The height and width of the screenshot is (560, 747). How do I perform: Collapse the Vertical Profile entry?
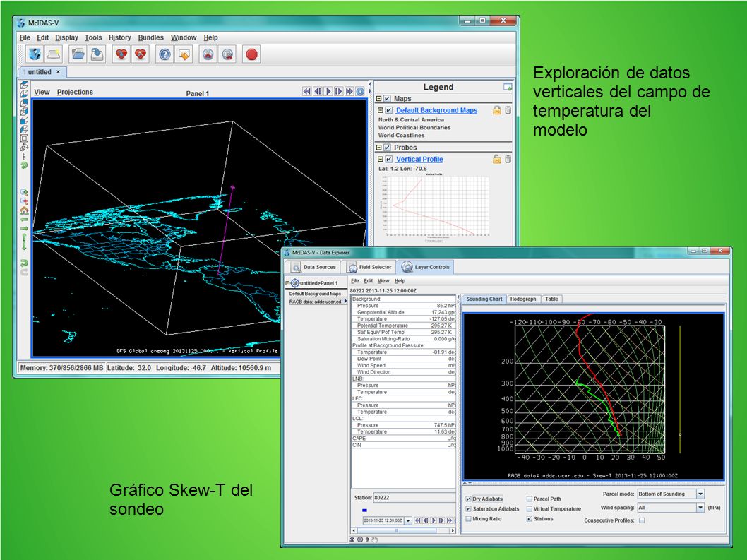381,159
